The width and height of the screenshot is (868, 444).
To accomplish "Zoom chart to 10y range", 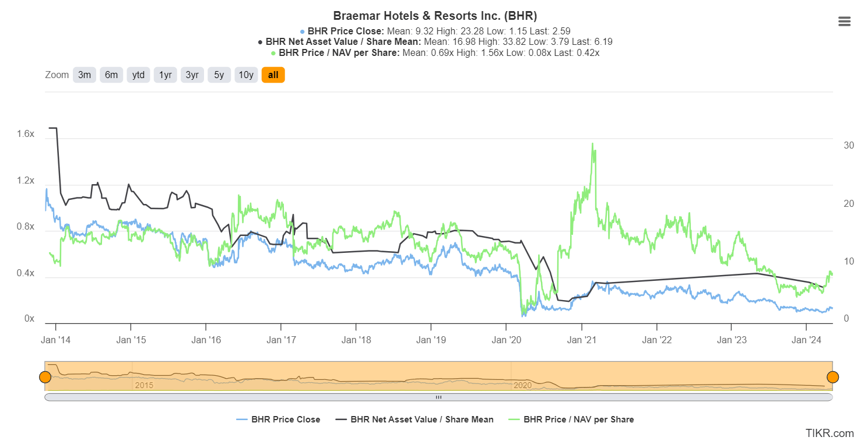I will [246, 75].
